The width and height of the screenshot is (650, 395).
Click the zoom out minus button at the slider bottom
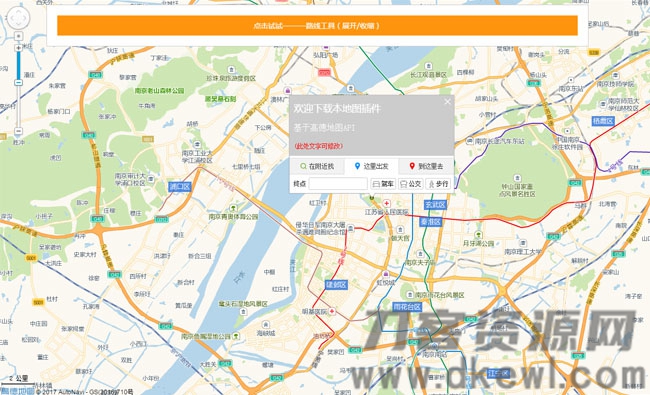point(18,131)
